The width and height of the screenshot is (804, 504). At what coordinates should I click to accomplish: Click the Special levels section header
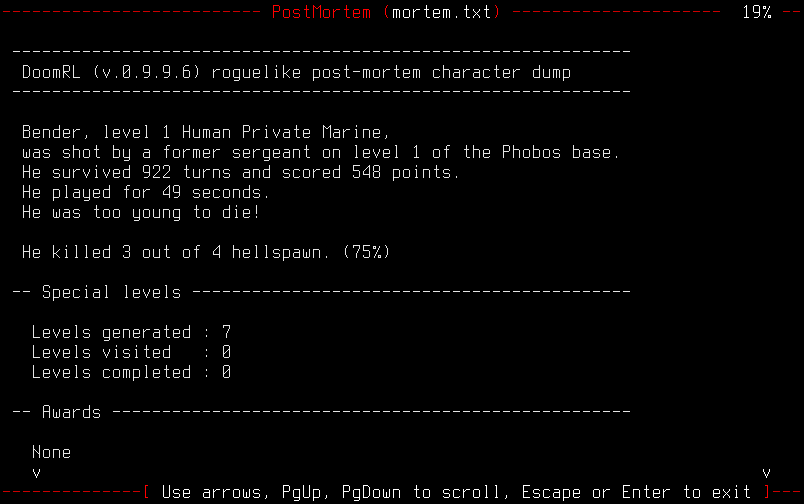[x=111, y=292]
